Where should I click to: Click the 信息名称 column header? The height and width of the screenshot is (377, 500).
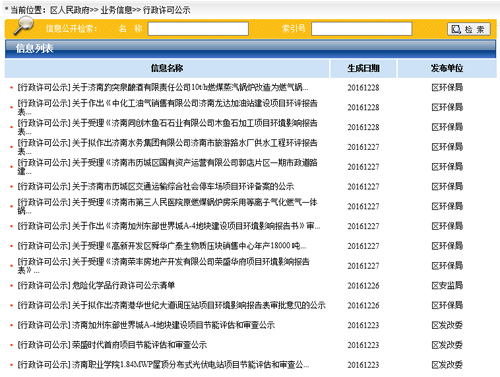(167, 68)
